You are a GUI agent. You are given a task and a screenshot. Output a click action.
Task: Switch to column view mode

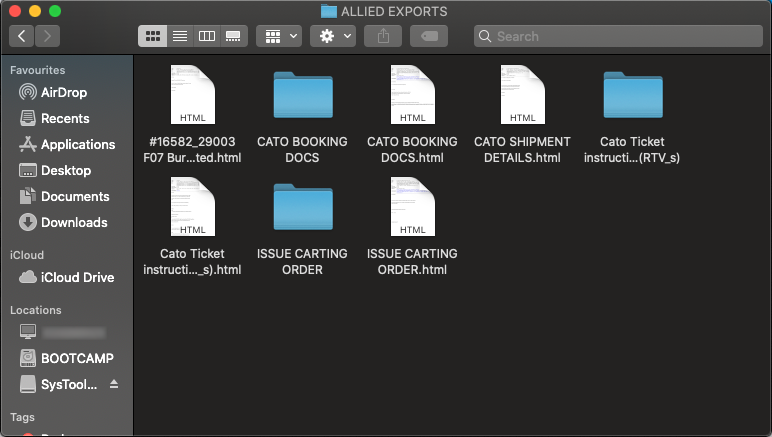(x=207, y=36)
